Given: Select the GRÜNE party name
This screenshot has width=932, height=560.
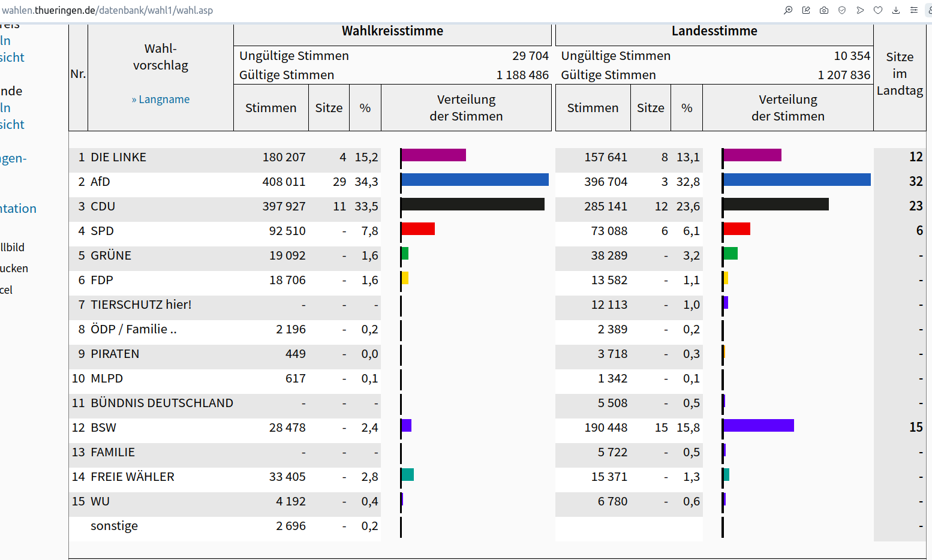Looking at the screenshot, I should pyautogui.click(x=111, y=255).
